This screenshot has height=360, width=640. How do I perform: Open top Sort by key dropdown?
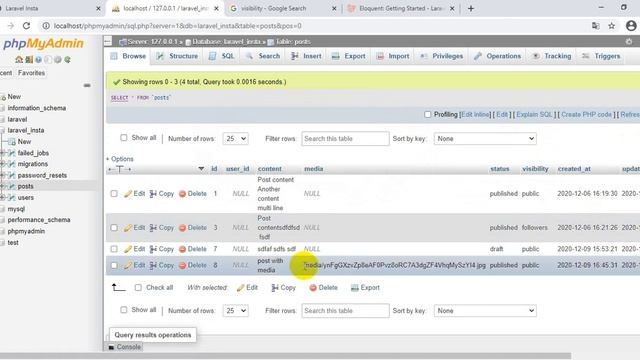coord(485,139)
